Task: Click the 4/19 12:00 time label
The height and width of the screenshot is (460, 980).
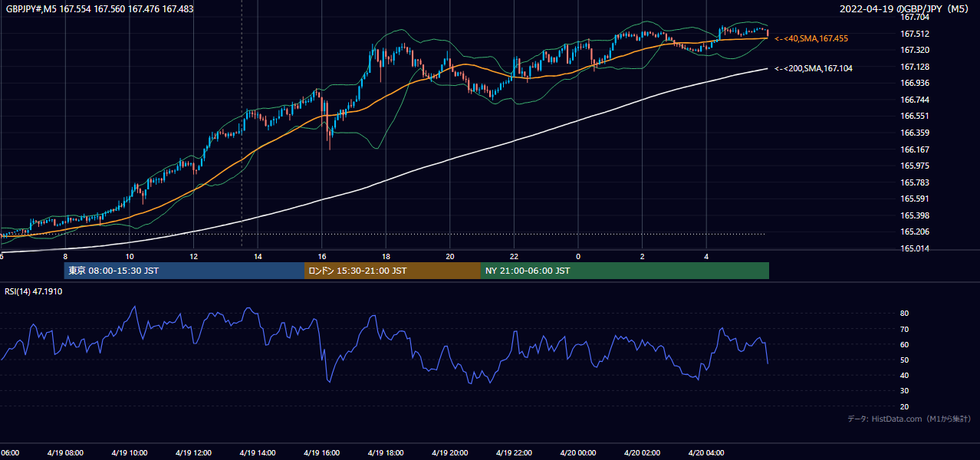Action: (193, 453)
